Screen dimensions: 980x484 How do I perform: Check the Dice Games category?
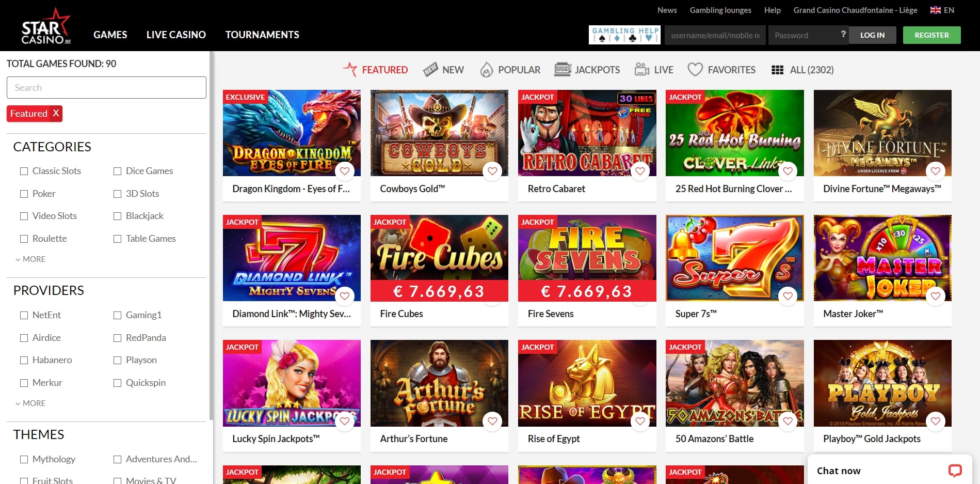pos(117,171)
